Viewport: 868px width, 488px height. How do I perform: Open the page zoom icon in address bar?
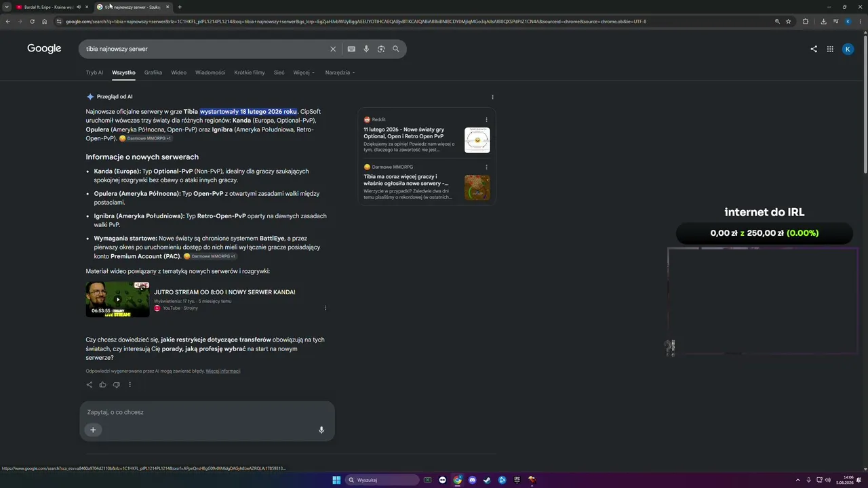(777, 21)
